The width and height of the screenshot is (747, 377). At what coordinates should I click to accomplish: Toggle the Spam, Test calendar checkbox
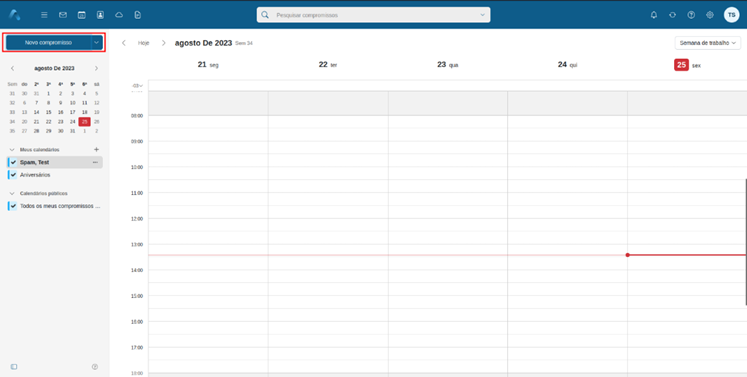click(13, 163)
